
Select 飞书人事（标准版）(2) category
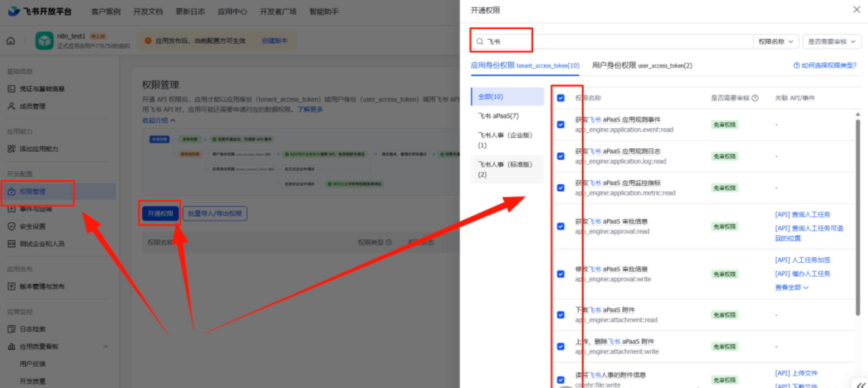click(x=507, y=169)
